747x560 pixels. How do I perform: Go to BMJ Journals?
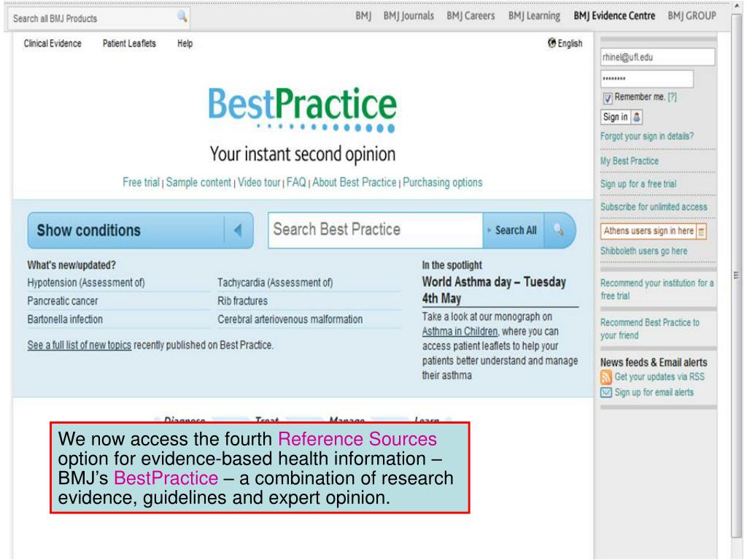coord(409,16)
